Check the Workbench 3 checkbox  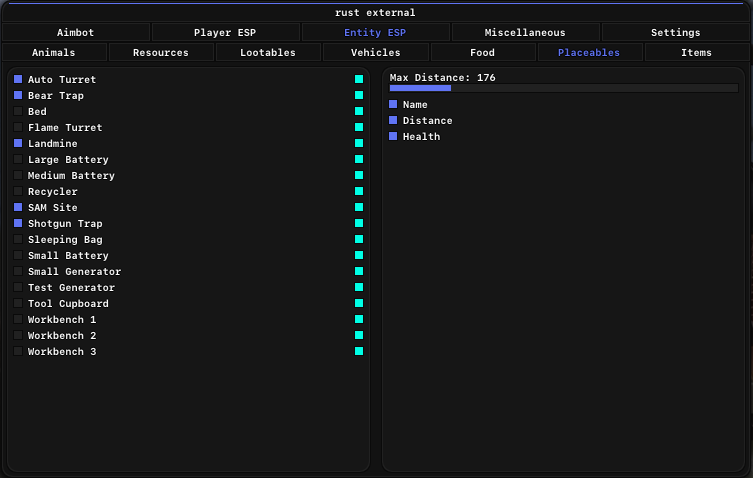(18, 352)
